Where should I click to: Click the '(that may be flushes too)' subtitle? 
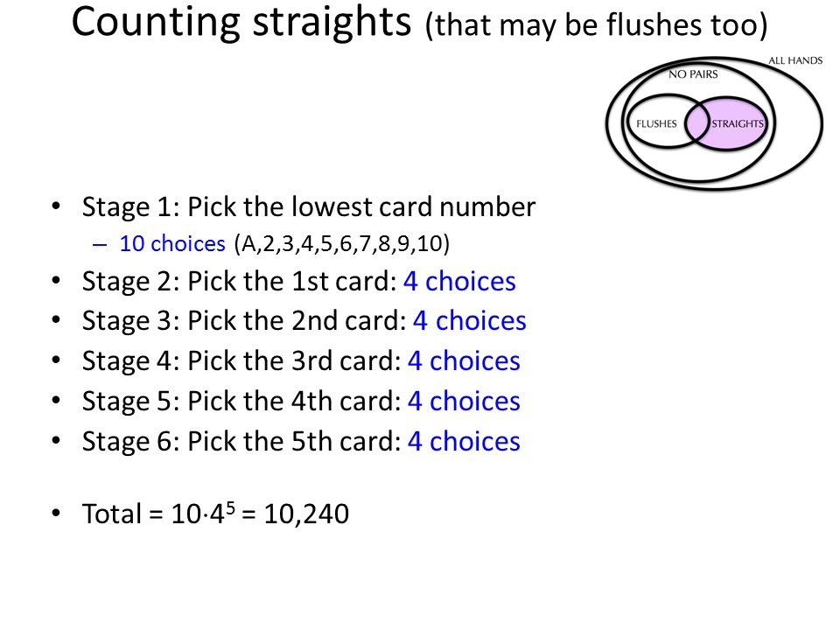[x=596, y=25]
